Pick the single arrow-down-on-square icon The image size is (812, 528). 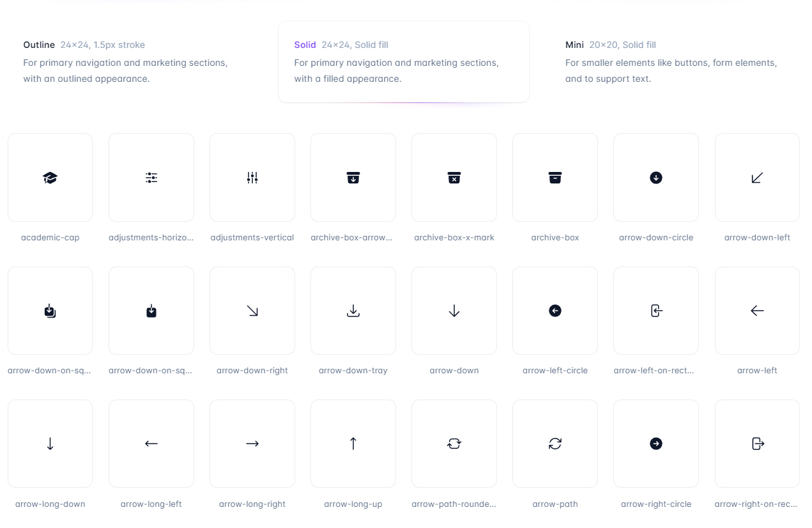click(151, 311)
